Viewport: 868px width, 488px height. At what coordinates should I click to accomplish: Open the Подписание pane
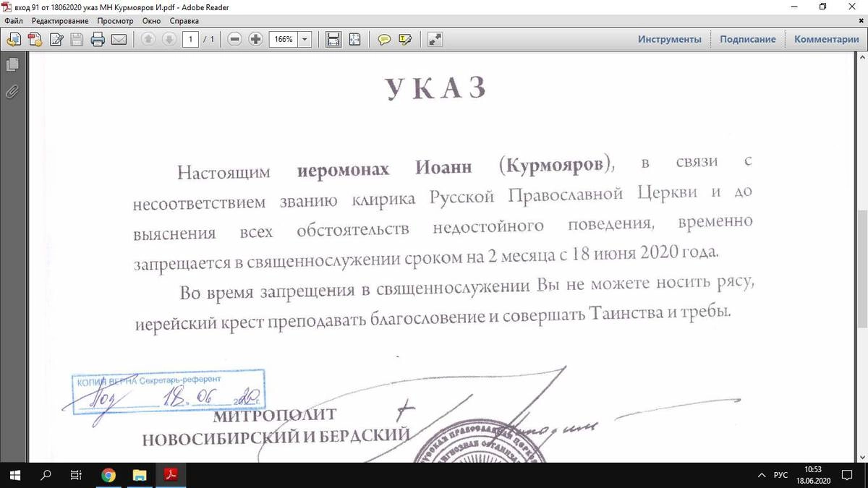coord(747,40)
